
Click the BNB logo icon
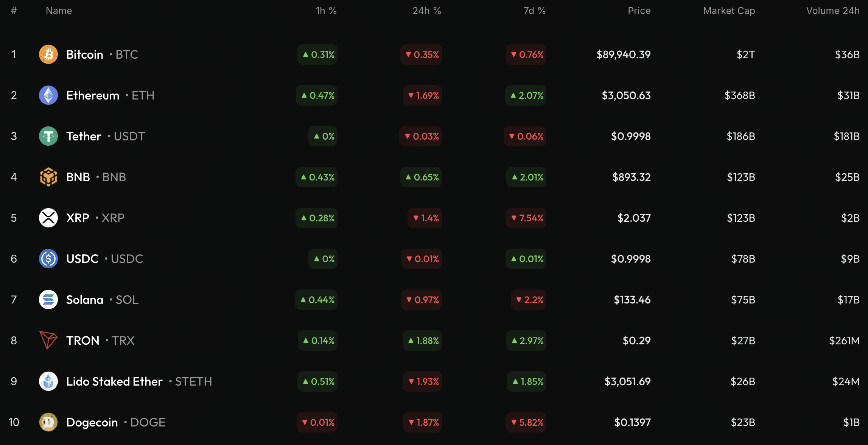(48, 177)
